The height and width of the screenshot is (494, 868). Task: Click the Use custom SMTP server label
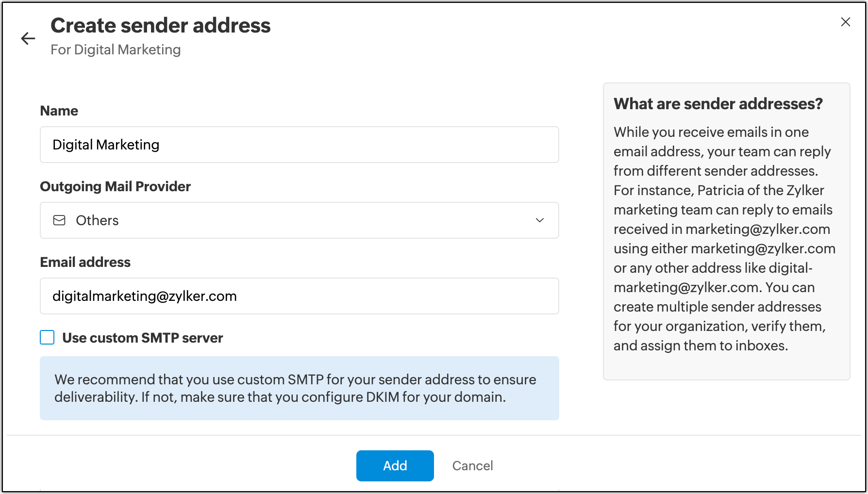[143, 338]
